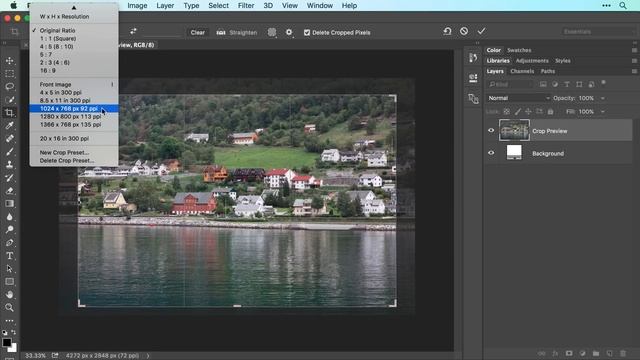Click the Straighten button

(x=237, y=32)
